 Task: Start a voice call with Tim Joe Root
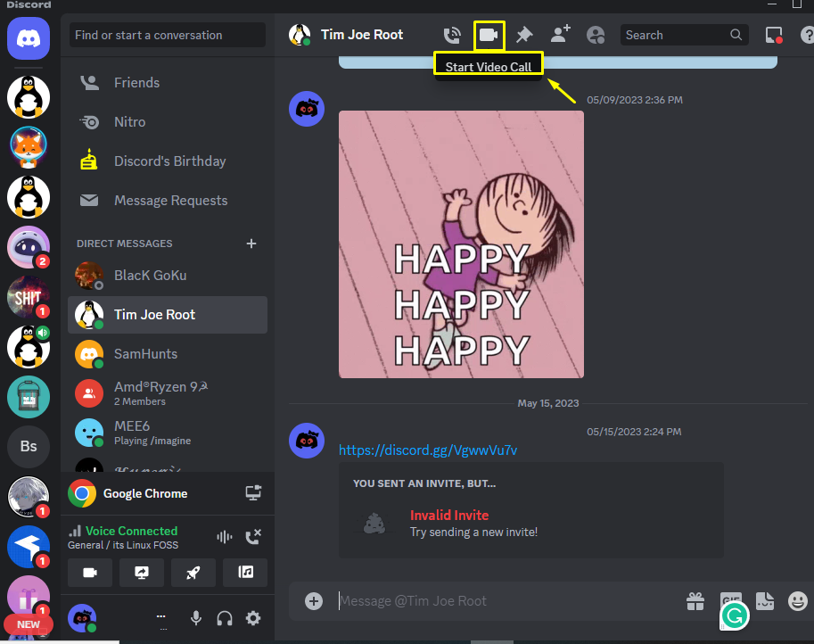(452, 36)
